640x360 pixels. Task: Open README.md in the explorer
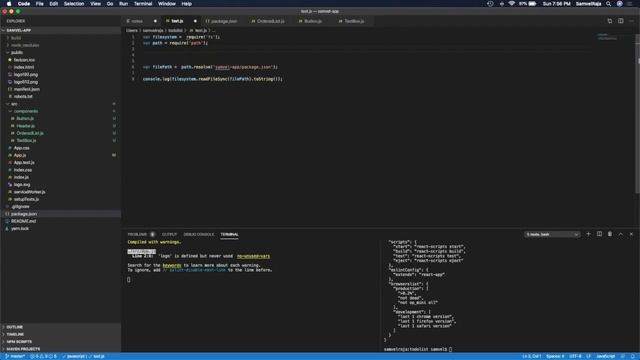[x=60, y=221]
